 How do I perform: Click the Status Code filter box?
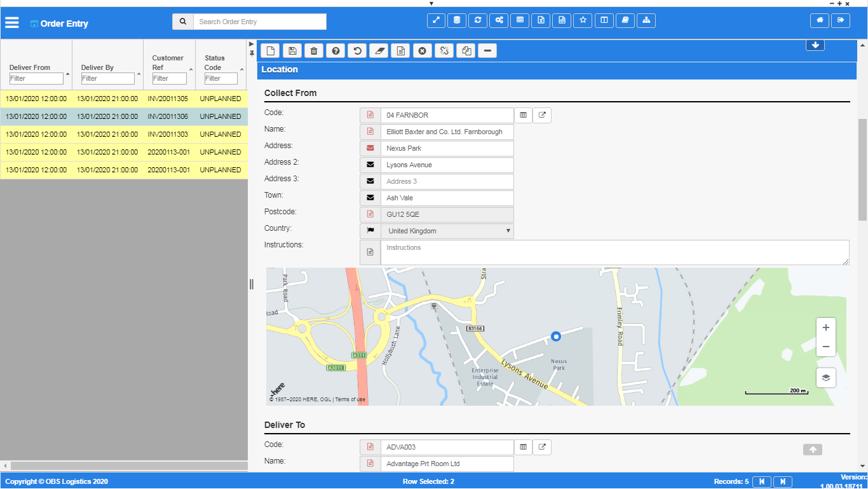coord(221,78)
